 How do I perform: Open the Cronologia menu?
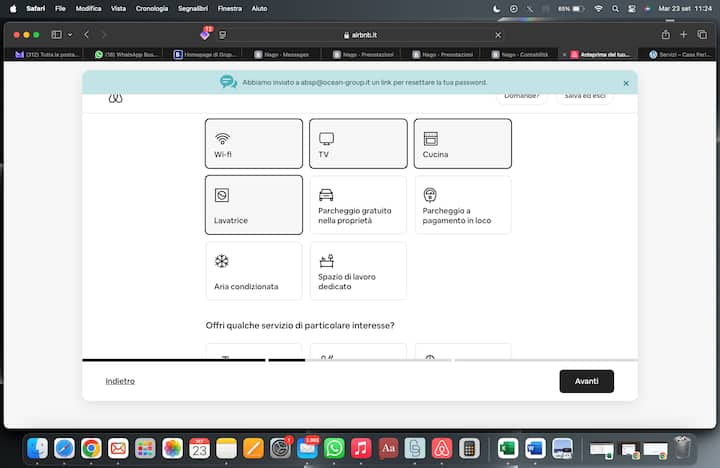[152, 7]
